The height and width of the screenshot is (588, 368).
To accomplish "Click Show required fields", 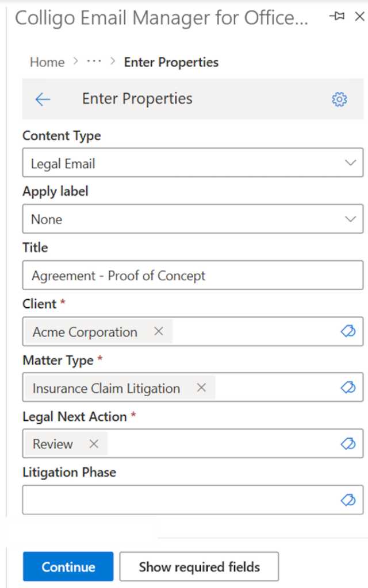I will 198,566.
